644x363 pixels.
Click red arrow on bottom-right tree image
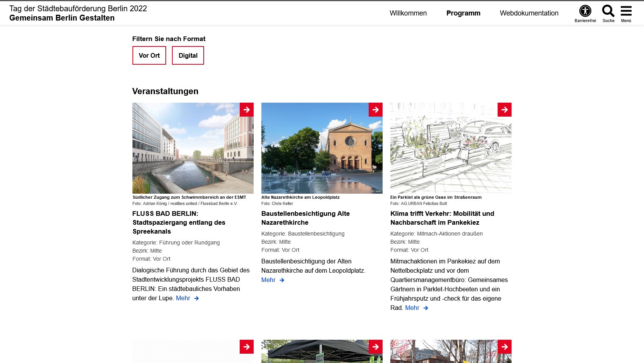click(x=504, y=347)
